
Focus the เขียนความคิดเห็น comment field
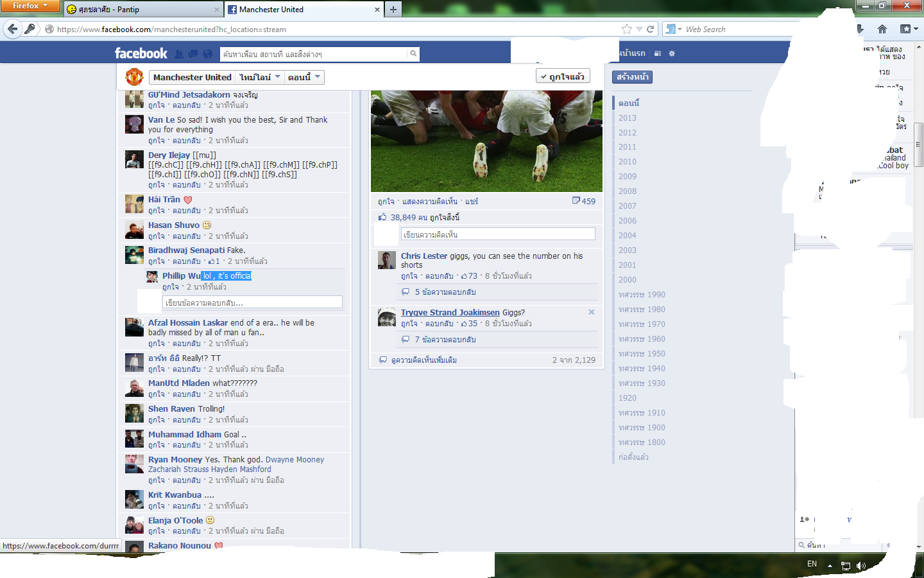[x=498, y=234]
